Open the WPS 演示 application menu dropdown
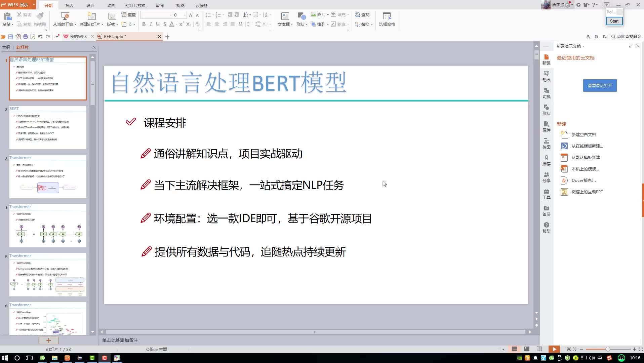Viewport: 644px width, 363px height. [x=34, y=5]
